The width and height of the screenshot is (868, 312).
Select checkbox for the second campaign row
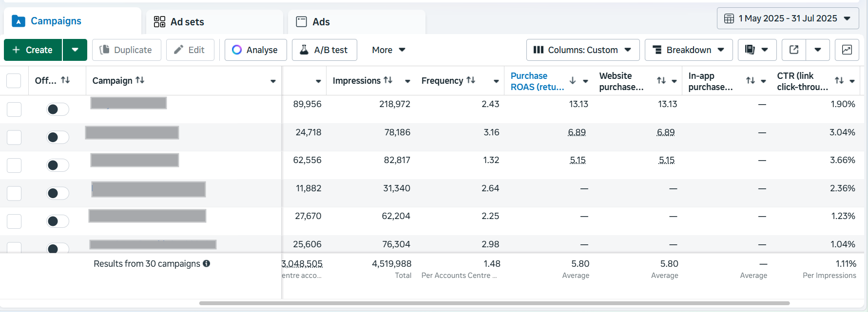pos(14,137)
